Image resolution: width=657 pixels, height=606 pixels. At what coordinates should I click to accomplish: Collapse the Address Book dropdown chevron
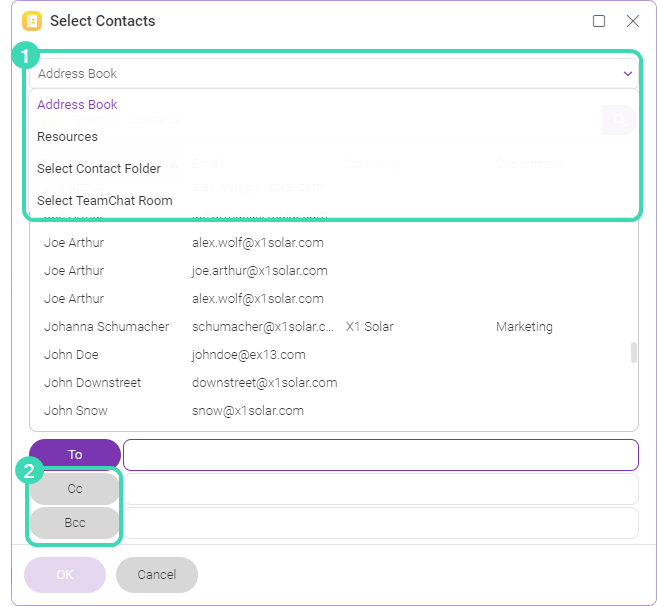click(628, 74)
